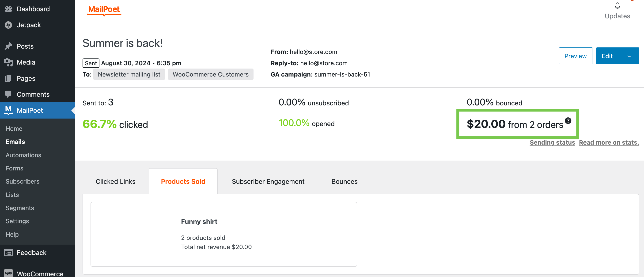Click the MailPoet M sidebar icon
This screenshot has height=277, width=644.
8,110
